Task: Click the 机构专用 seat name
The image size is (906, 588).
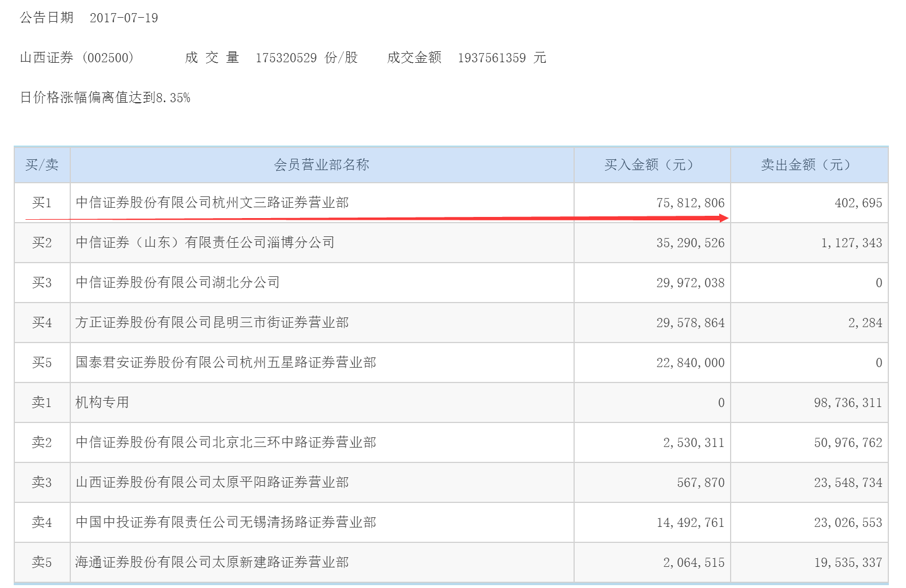Action: click(x=102, y=402)
